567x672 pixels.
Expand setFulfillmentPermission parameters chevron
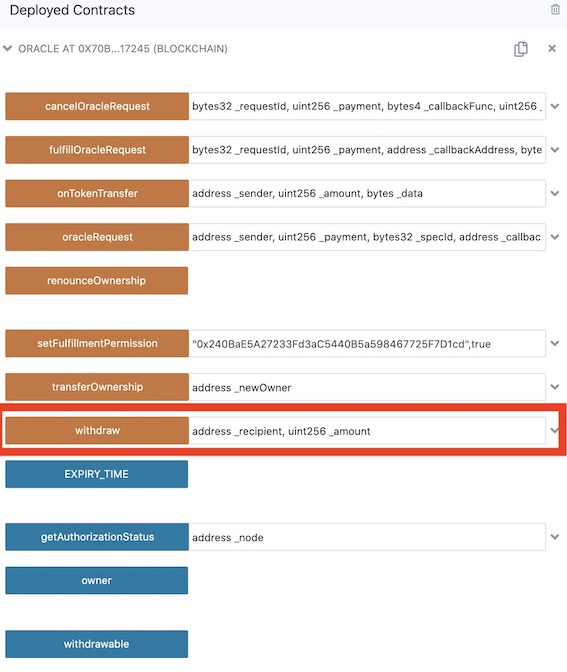[x=555, y=343]
